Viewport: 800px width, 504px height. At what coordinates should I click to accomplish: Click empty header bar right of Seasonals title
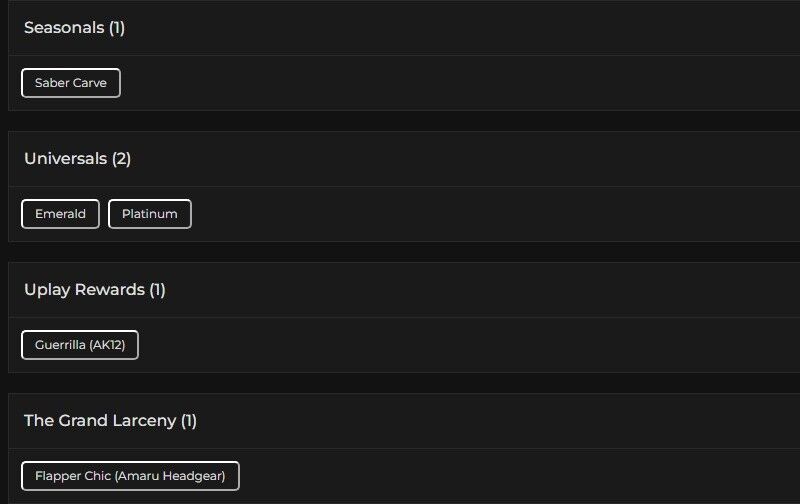coord(450,28)
